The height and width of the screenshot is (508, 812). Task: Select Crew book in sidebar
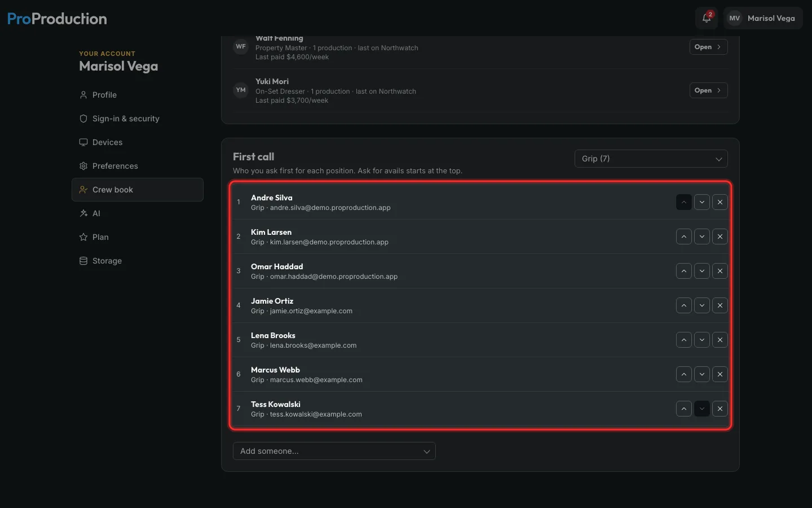138,190
